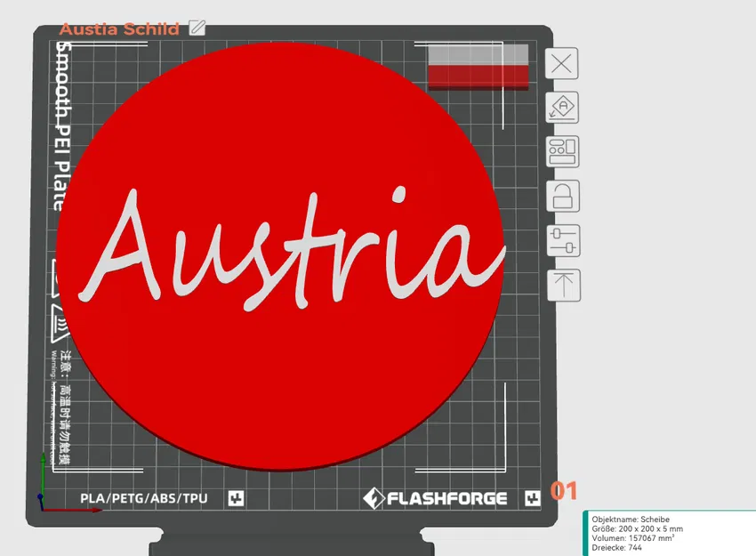Click the export arrow icon on the toolbar

pyautogui.click(x=562, y=284)
